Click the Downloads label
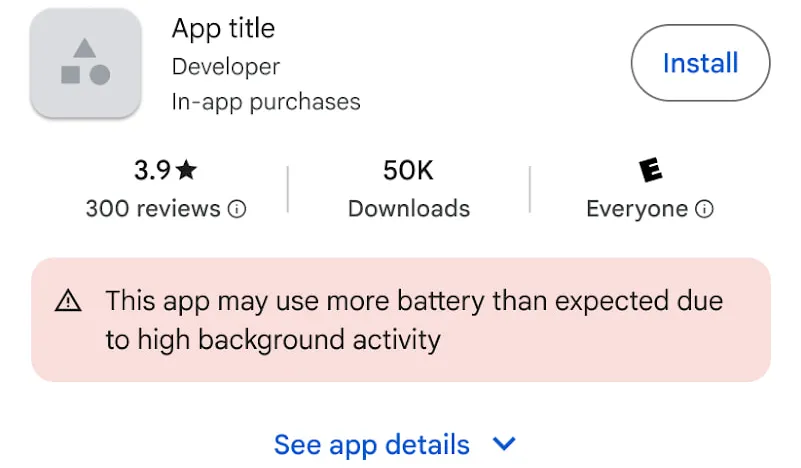The height and width of the screenshot is (468, 801). tap(408, 209)
